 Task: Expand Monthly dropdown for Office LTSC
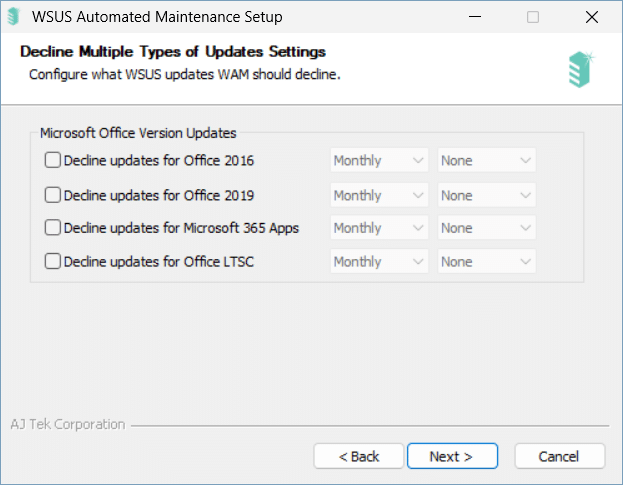point(379,261)
